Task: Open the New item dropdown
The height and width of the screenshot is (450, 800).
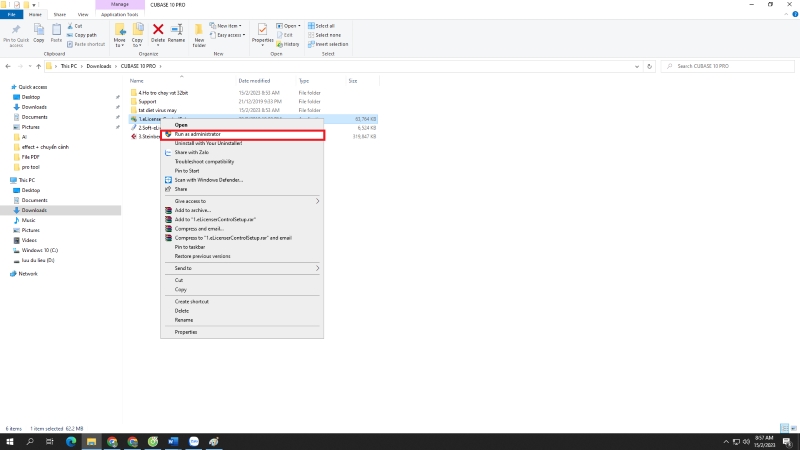Action: point(226,26)
